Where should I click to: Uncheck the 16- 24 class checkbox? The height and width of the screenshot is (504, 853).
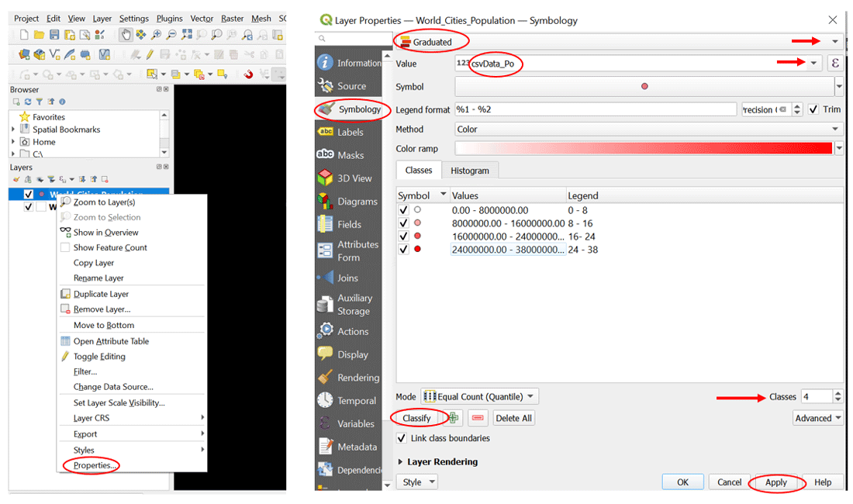coord(403,236)
